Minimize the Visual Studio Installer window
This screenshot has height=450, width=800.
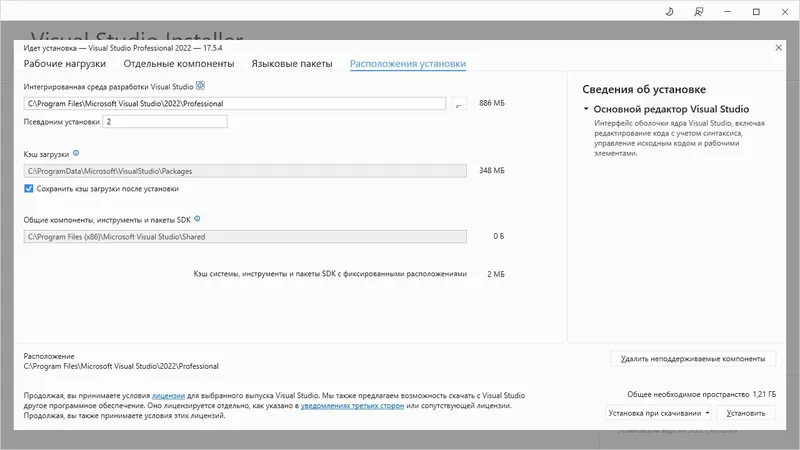(728, 12)
